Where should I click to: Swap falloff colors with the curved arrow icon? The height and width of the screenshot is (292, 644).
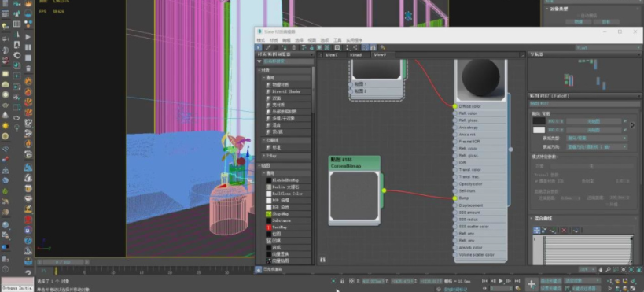[632, 125]
